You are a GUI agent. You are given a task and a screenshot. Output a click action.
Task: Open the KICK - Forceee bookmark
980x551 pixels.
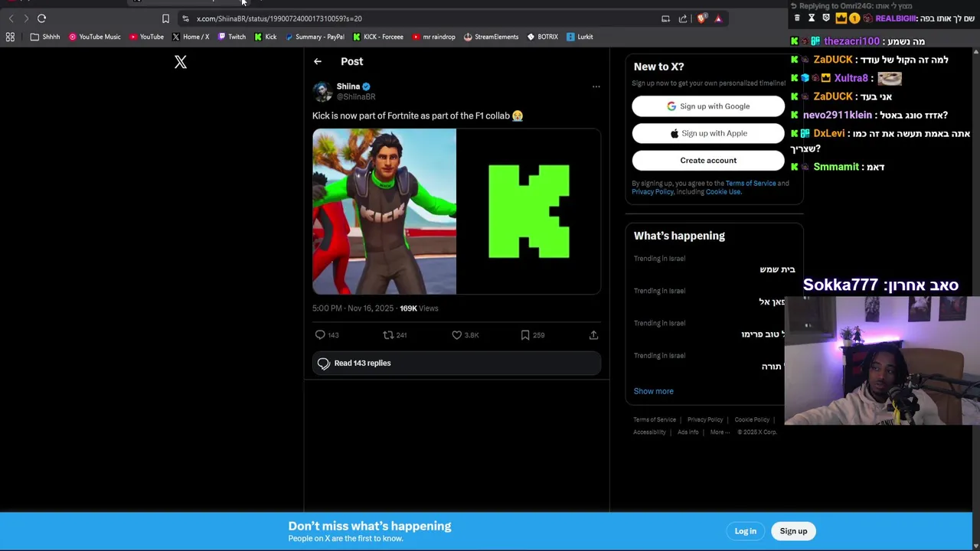378,37
